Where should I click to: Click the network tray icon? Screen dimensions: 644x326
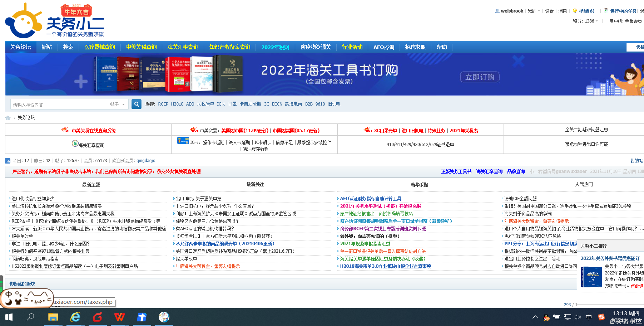tap(567, 317)
